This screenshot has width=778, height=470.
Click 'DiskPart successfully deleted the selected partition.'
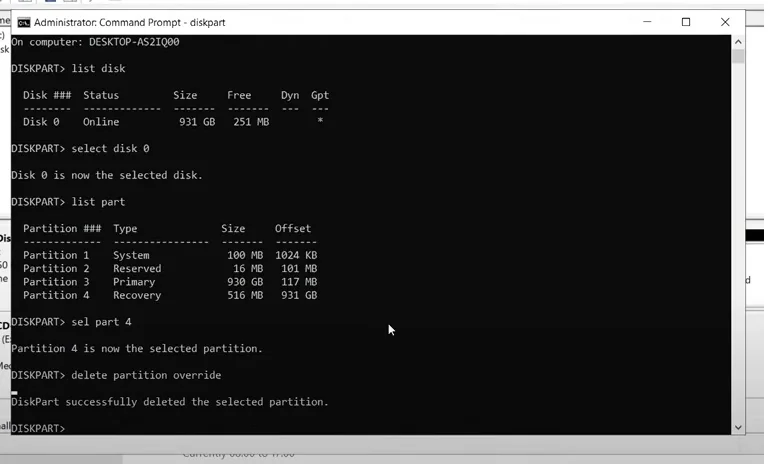coord(170,403)
